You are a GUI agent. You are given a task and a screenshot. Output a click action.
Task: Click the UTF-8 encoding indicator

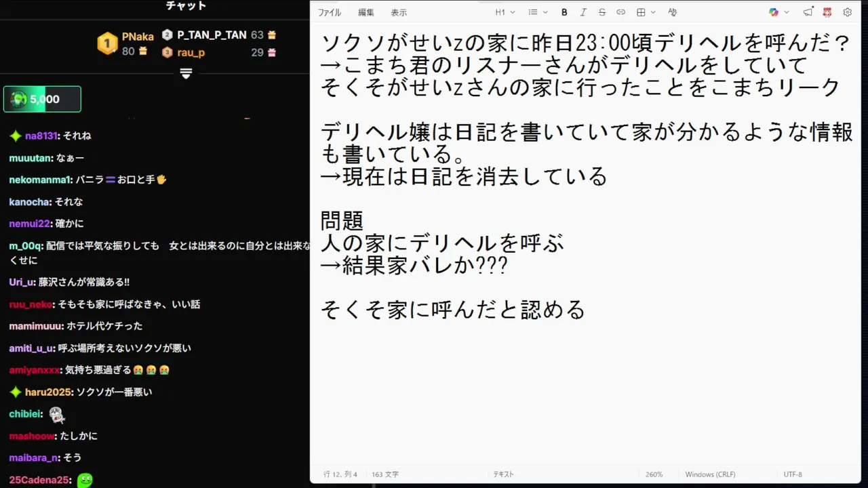tap(793, 474)
